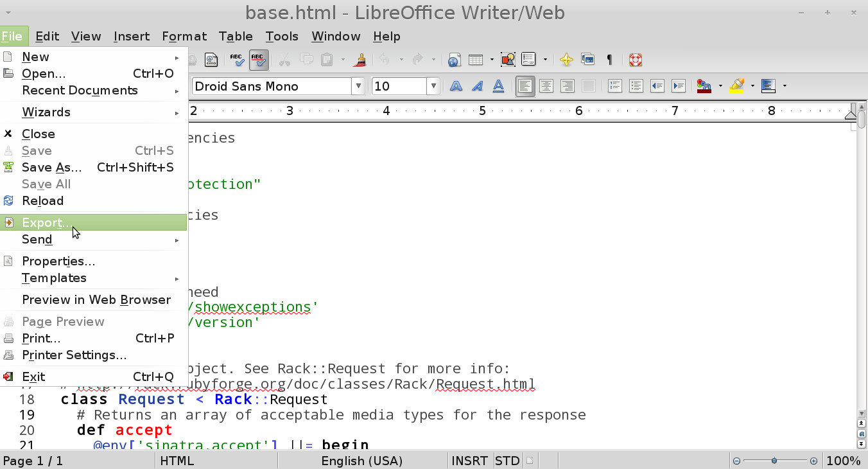Open the Redo history dropdown arrow
This screenshot has height=469, width=868.
pos(434,60)
